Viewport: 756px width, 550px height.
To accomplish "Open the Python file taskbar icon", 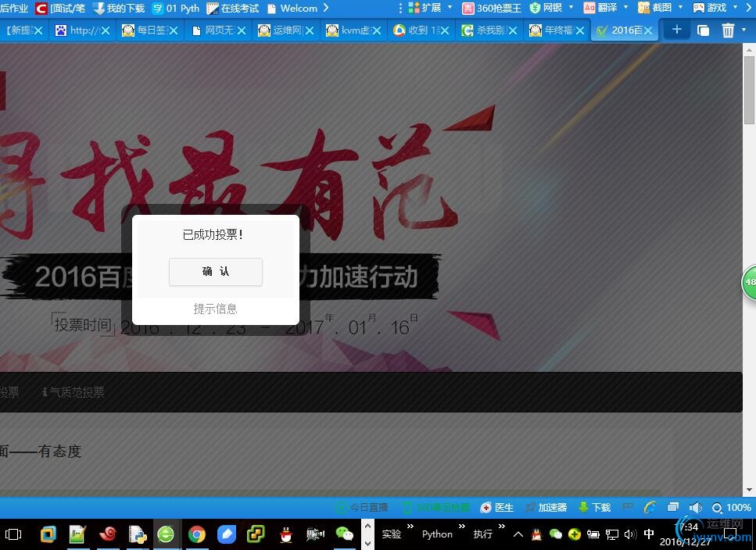I will point(138,534).
